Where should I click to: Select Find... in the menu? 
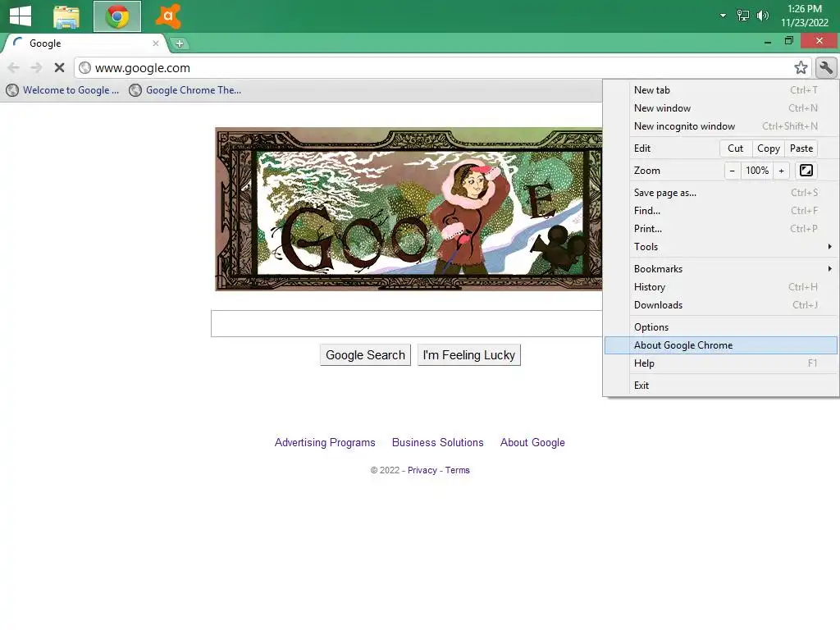[x=721, y=211]
